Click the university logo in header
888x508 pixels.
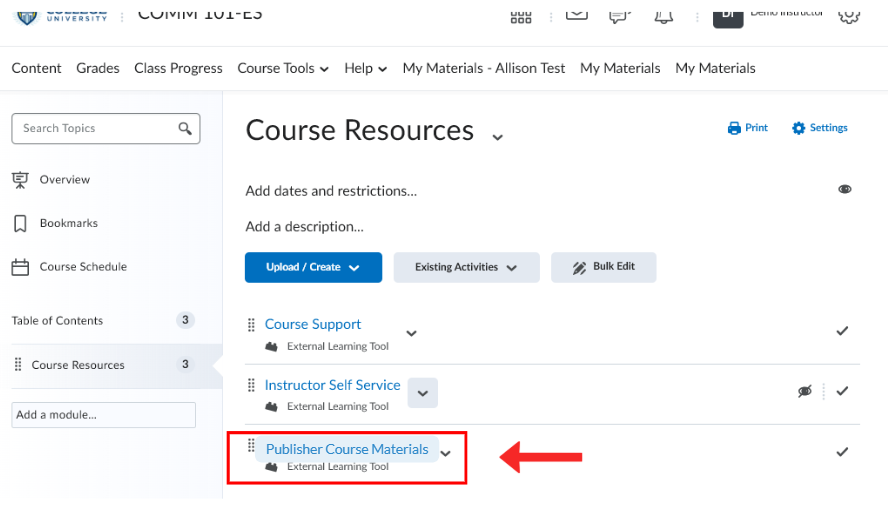(x=61, y=18)
